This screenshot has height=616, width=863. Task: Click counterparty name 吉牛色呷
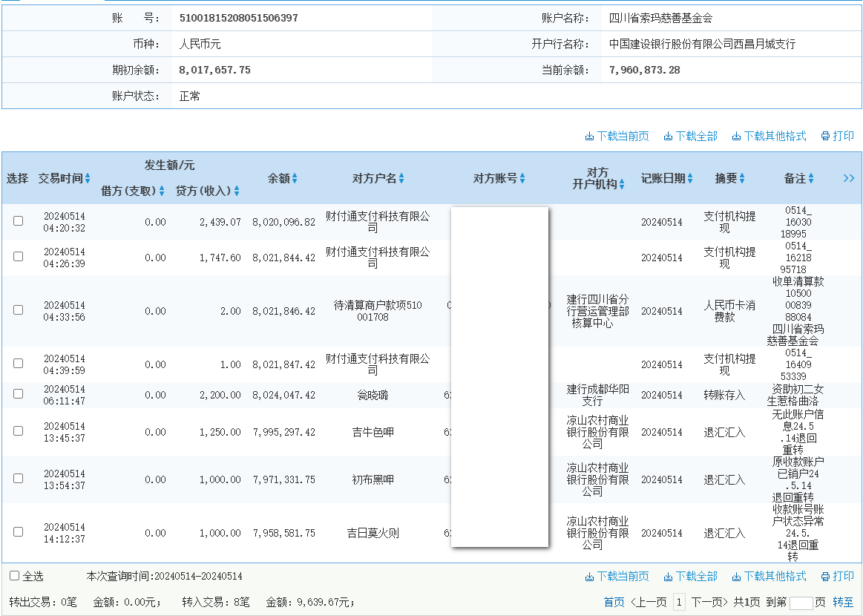(x=373, y=432)
